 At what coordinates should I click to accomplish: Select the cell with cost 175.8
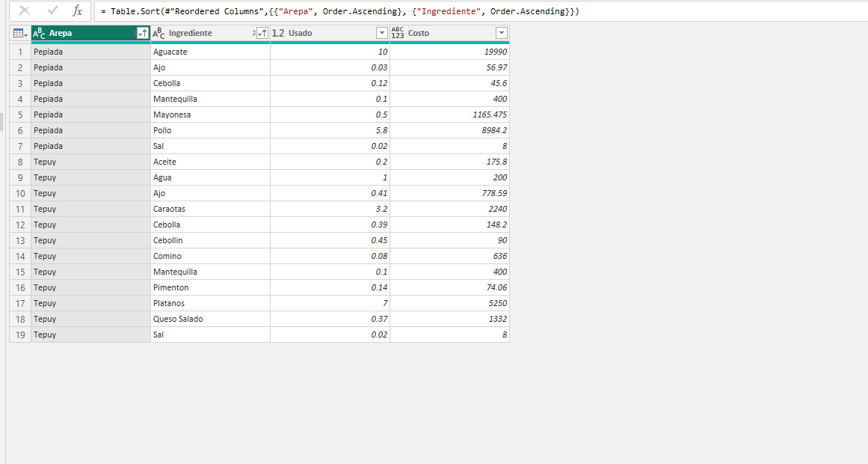click(449, 162)
